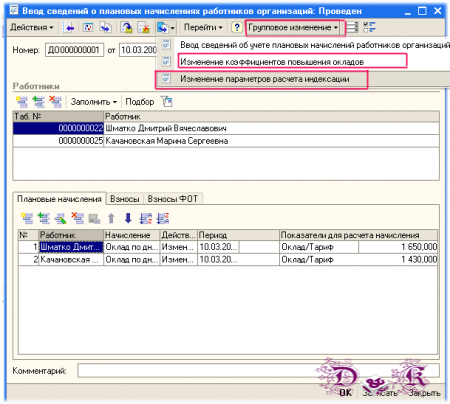
Task: Click the Подбор button
Action: pos(140,102)
